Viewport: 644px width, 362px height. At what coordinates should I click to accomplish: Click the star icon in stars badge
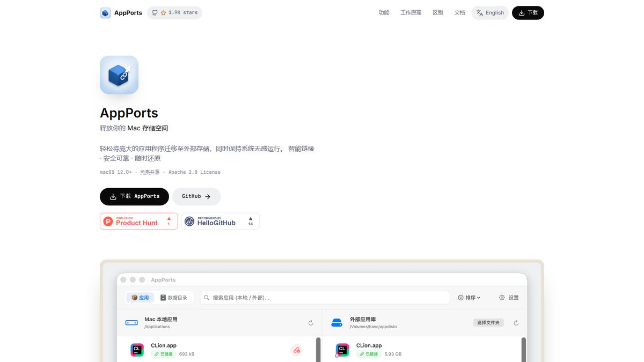pyautogui.click(x=163, y=13)
